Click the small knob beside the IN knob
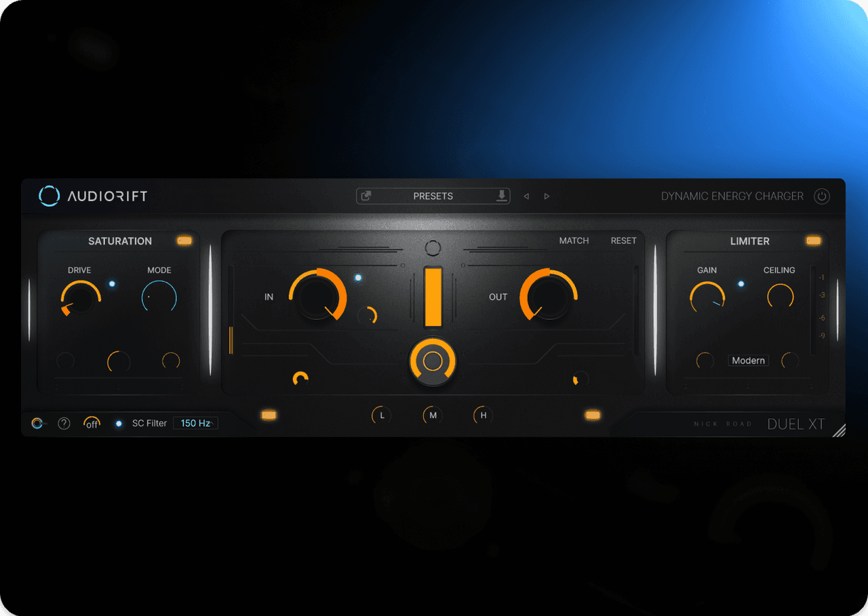Screen dimensions: 868x616 (x=367, y=315)
